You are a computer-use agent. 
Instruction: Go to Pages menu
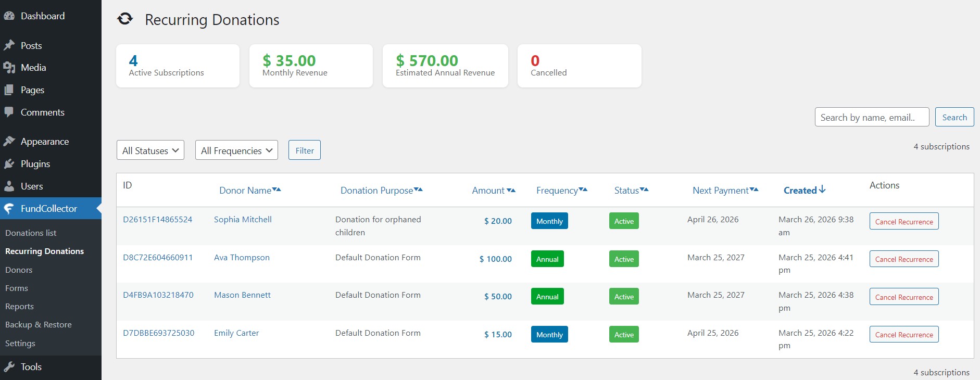tap(51, 90)
